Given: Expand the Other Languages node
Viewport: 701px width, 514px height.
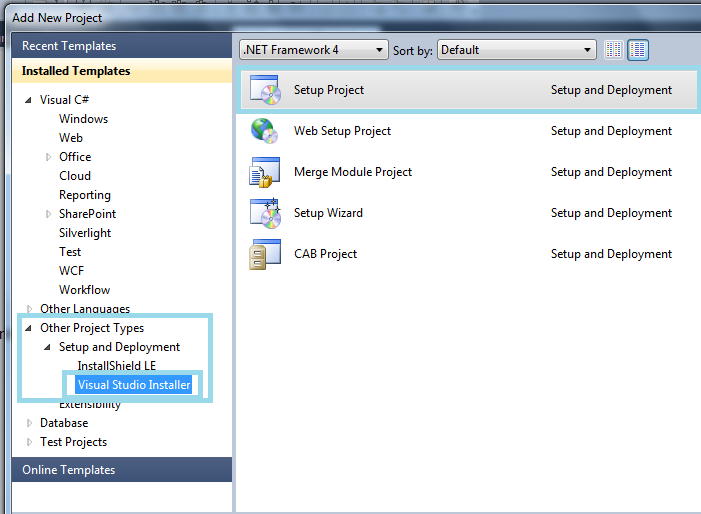Looking at the screenshot, I should 30,309.
